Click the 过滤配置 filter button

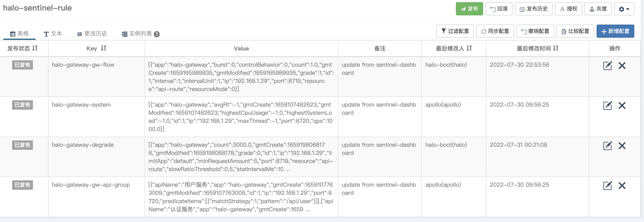tap(455, 31)
